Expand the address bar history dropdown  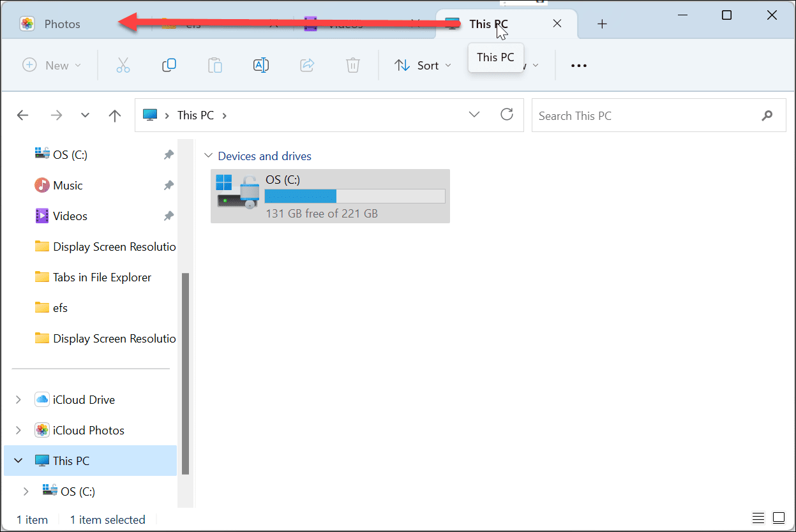click(x=474, y=115)
